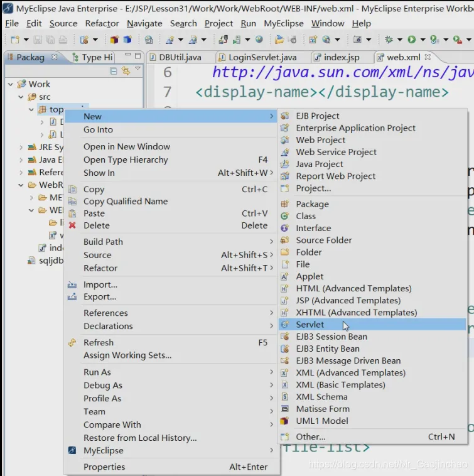Collapse the WebRoot folder node
This screenshot has width=474, height=476.
coord(21,185)
